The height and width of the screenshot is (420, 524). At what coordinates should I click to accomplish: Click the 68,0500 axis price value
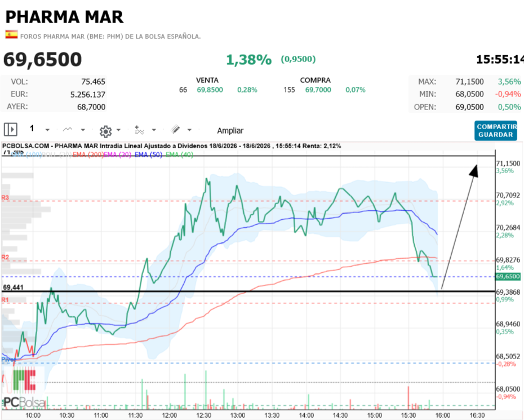[x=508, y=389]
